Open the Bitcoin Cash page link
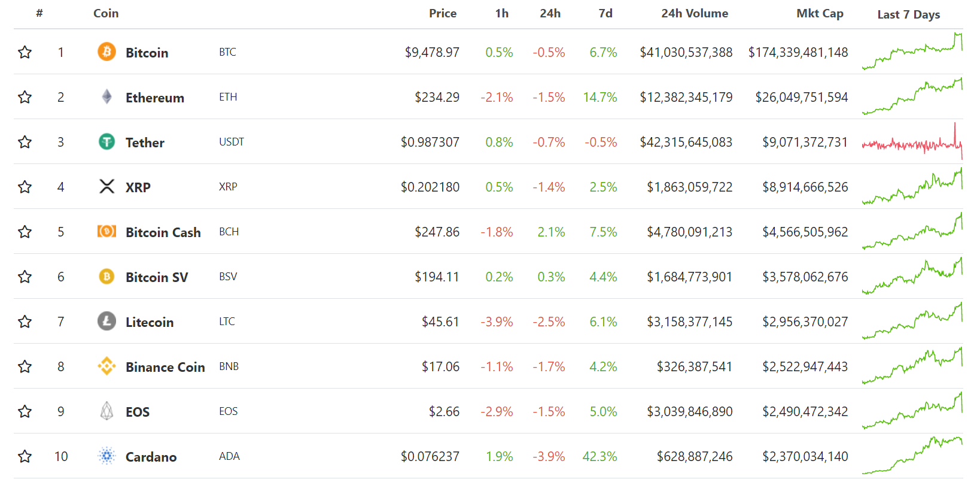 click(x=163, y=232)
